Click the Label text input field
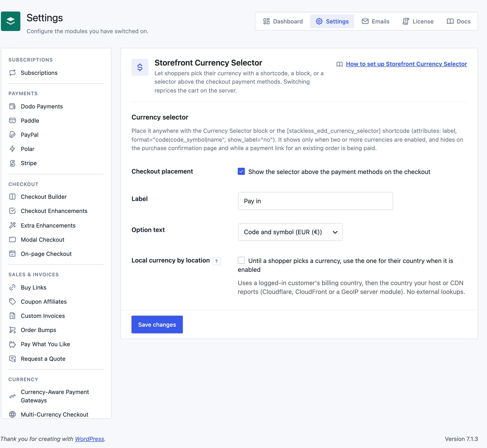487x448 pixels. point(316,201)
